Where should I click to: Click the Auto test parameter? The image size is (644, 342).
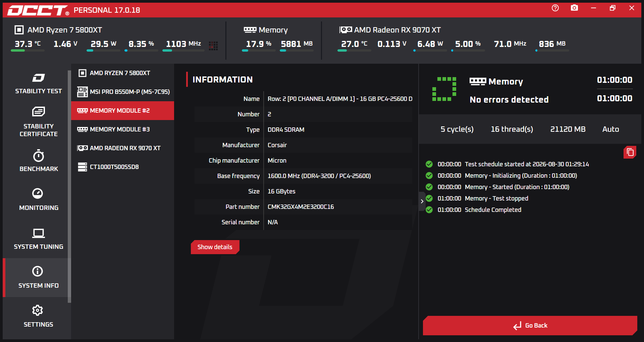610,129
